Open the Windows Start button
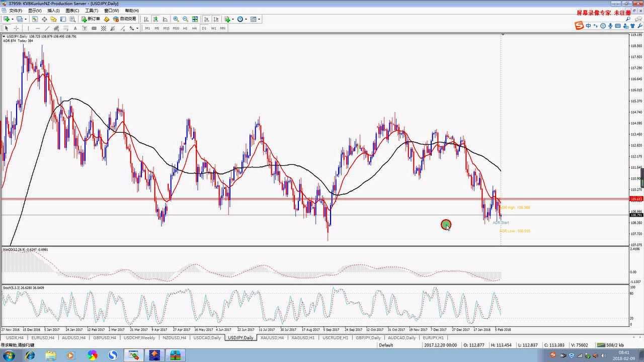The height and width of the screenshot is (362, 644). pyautogui.click(x=9, y=355)
